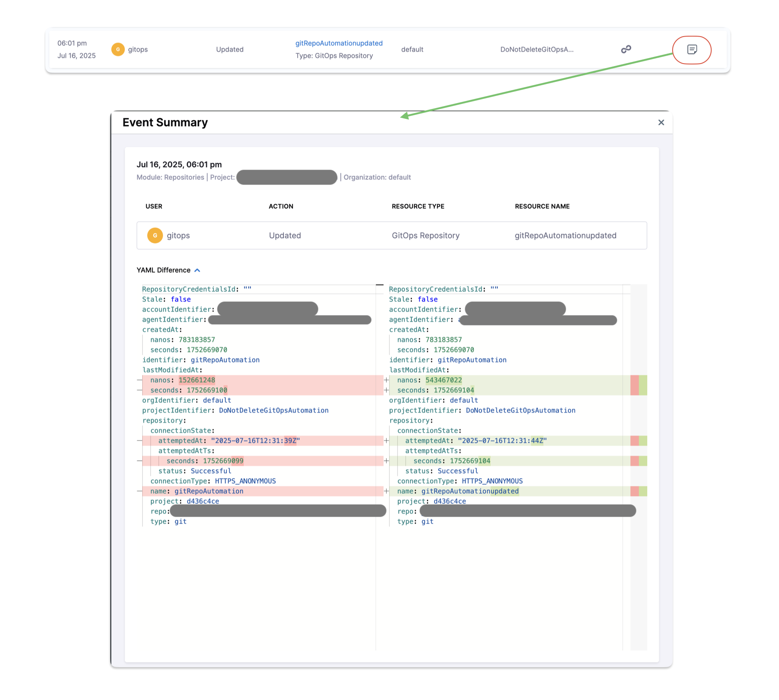Click the RESOURCE NAME column header

542,207
